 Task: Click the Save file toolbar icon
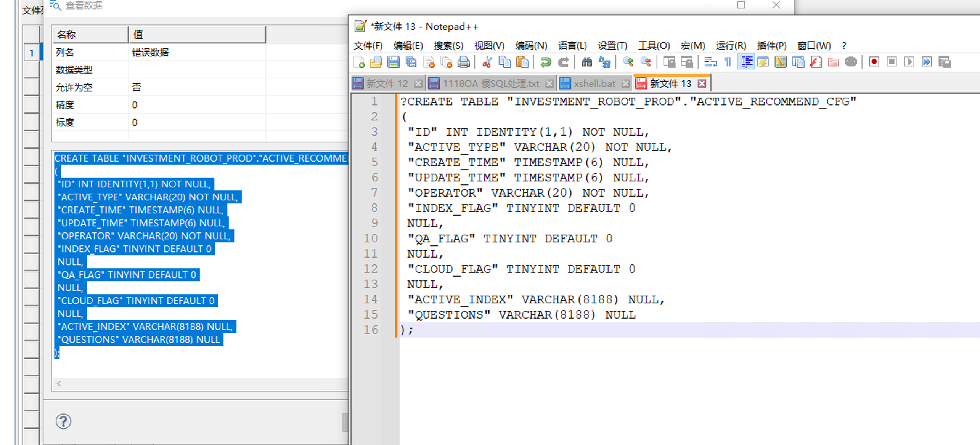pos(393,62)
